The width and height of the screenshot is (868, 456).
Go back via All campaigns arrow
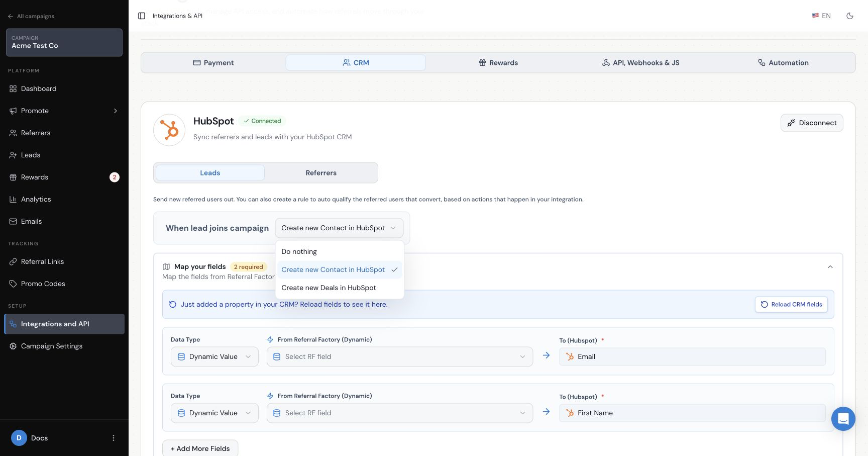(x=31, y=16)
